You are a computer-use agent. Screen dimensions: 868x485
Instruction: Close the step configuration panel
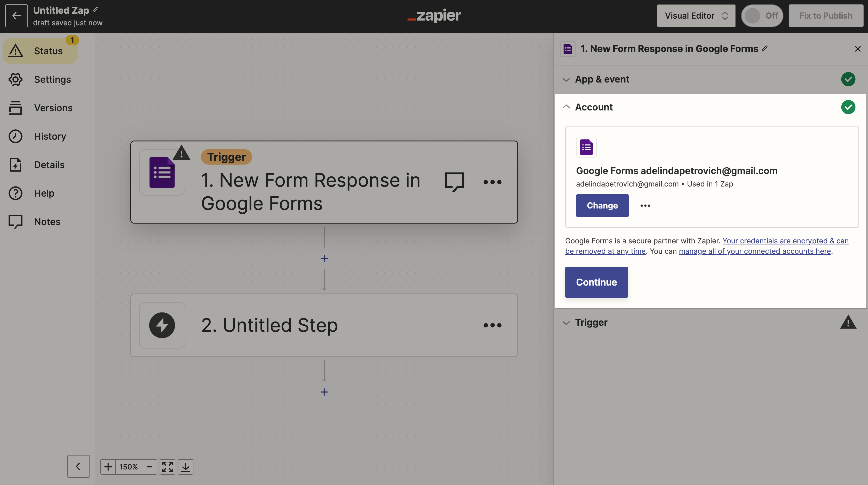tap(858, 49)
